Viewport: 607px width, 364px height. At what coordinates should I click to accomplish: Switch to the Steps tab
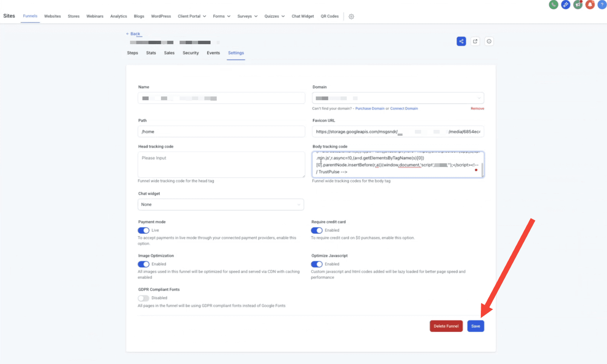tap(132, 53)
